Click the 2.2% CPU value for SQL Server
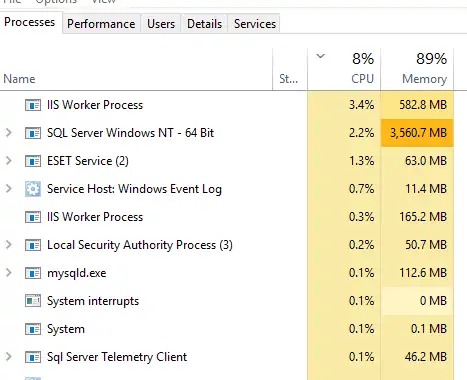Screen dimensions: 467x380 [361, 133]
